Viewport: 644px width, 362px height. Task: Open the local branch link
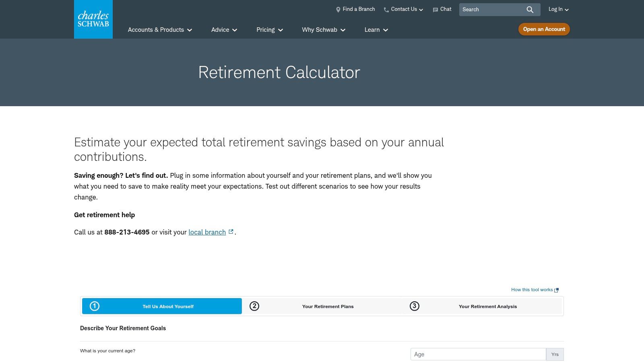(x=207, y=232)
